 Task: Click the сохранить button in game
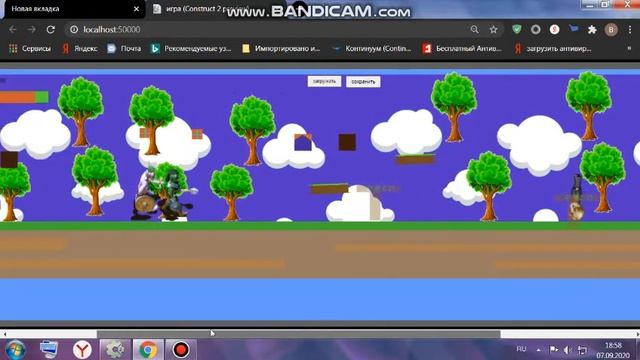[x=363, y=82]
